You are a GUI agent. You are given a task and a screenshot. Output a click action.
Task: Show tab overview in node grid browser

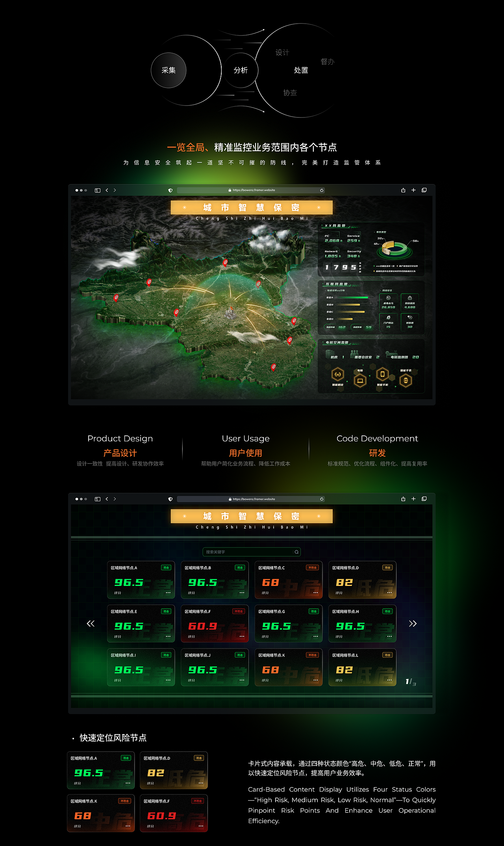point(424,499)
